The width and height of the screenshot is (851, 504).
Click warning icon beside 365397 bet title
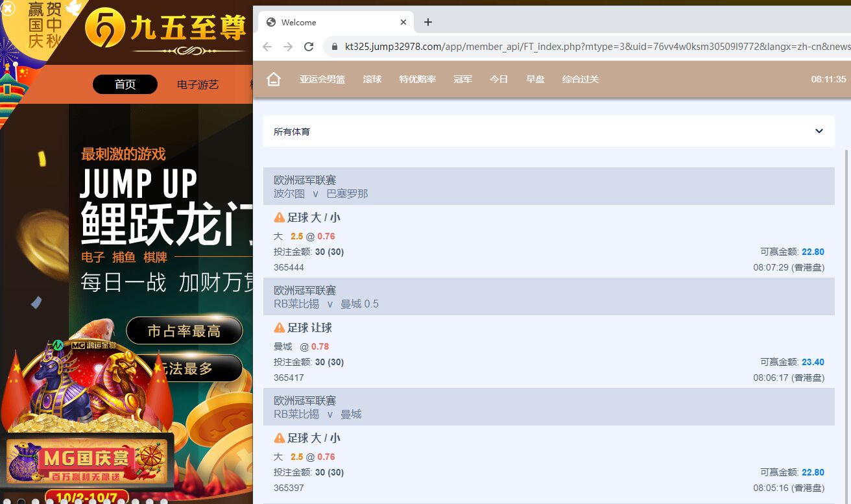[x=280, y=438]
